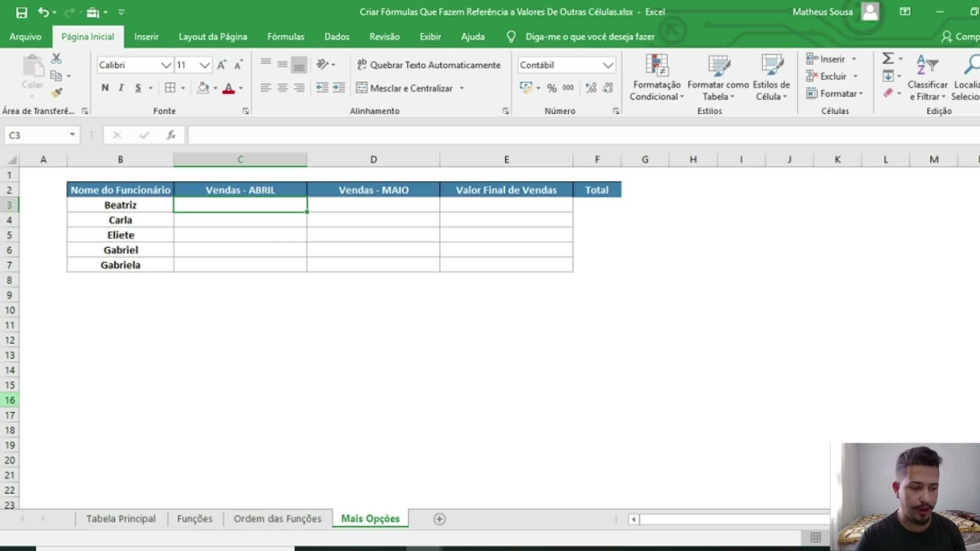Increase font size with the larger A icon
980x551 pixels.
coord(222,65)
